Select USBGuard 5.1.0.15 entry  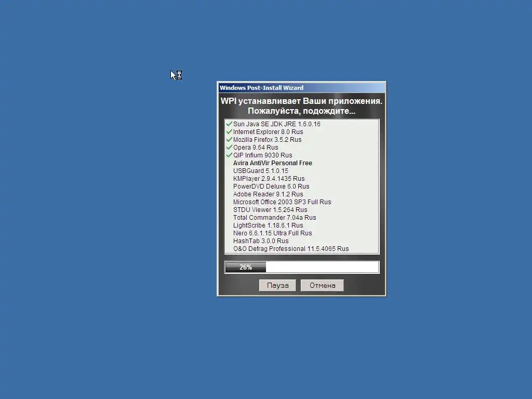(261, 171)
